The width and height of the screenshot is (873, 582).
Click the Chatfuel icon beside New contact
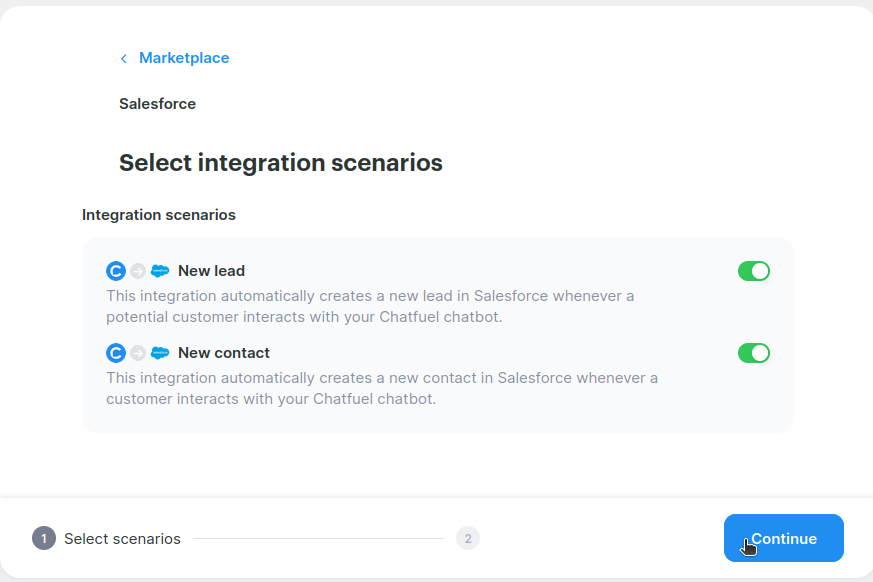116,353
